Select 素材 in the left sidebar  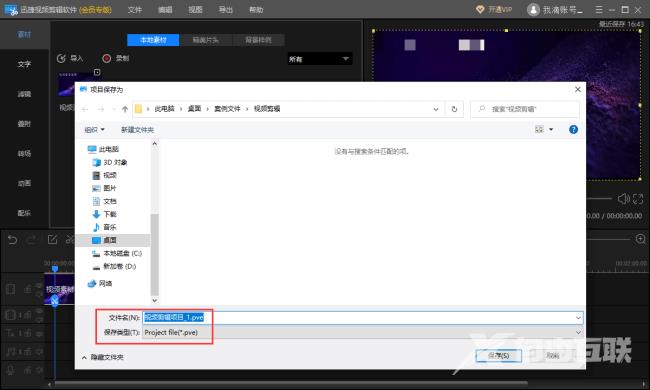point(24,34)
